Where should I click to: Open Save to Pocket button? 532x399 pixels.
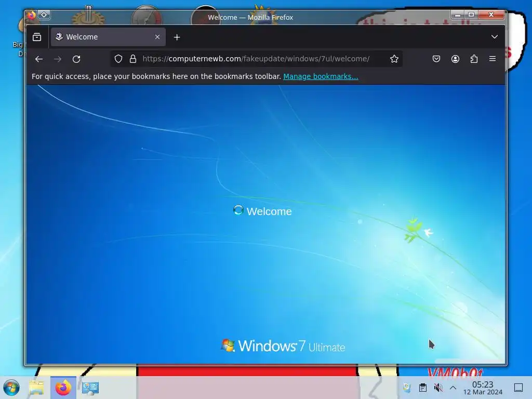coord(436,59)
